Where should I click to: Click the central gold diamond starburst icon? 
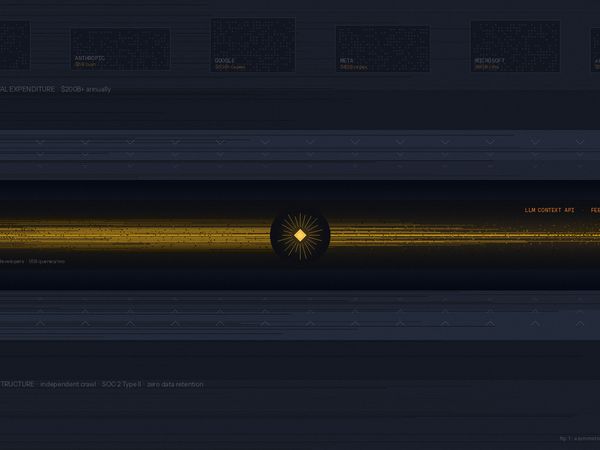pos(299,235)
